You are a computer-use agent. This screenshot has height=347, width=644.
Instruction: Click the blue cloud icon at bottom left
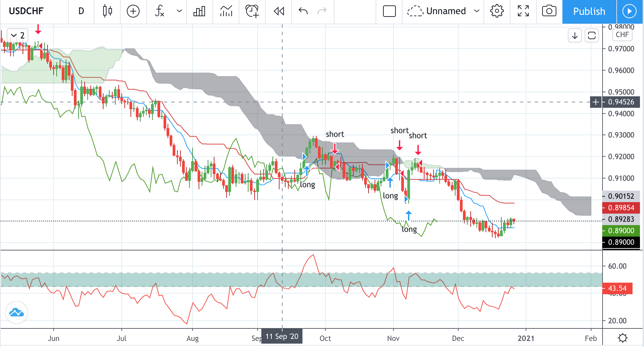coord(17,313)
